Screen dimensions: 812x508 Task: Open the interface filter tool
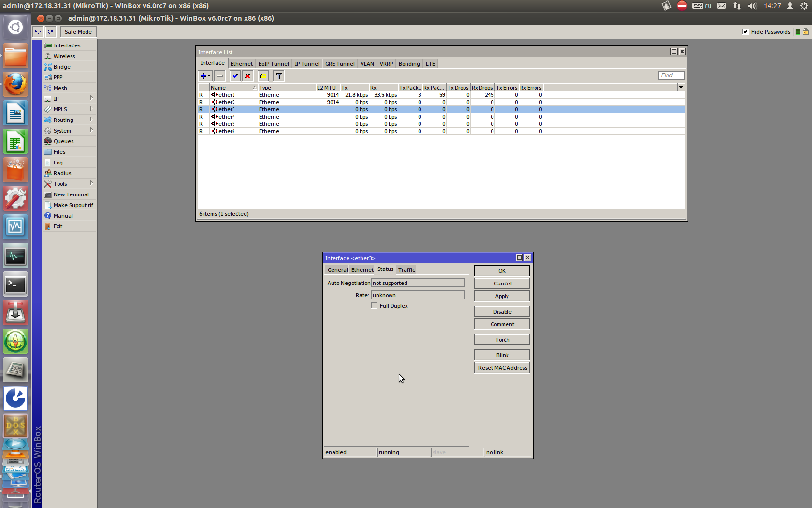coord(278,76)
